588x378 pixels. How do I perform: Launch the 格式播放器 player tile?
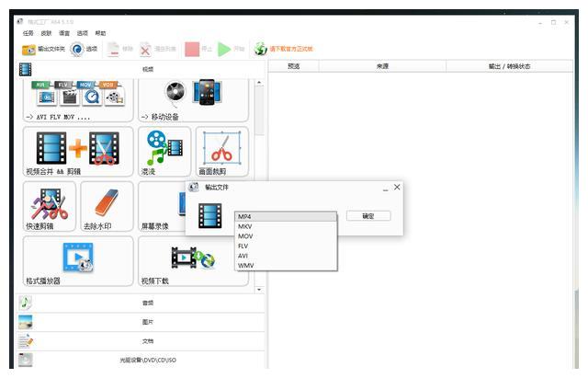click(x=78, y=261)
